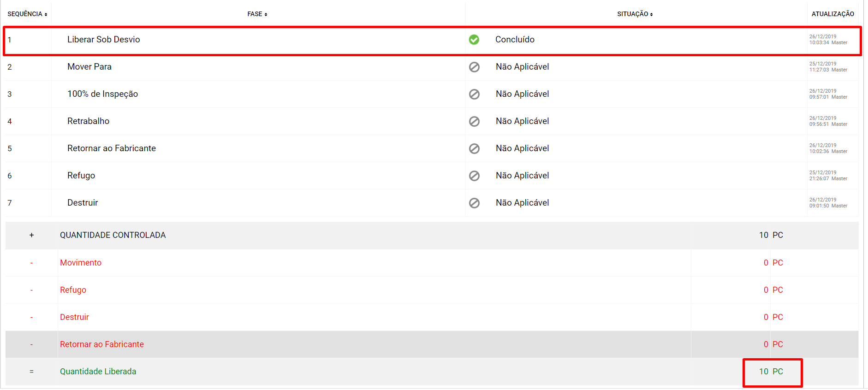Select the Liberar Sob Desvio phase
Screen dimensions: 868x390
pos(104,40)
